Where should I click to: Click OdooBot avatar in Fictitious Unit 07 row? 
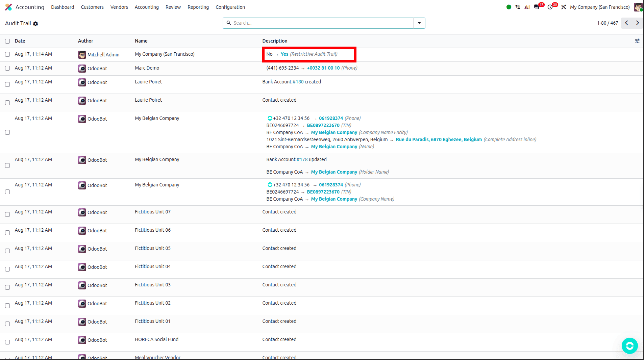click(x=82, y=212)
